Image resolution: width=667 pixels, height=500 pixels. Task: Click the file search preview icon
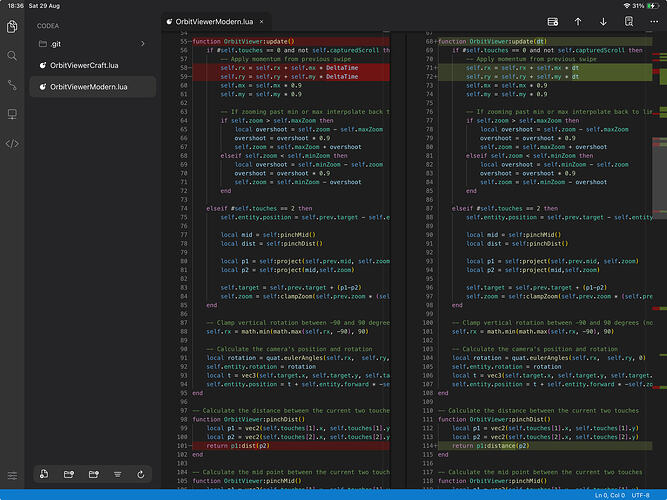tap(629, 21)
